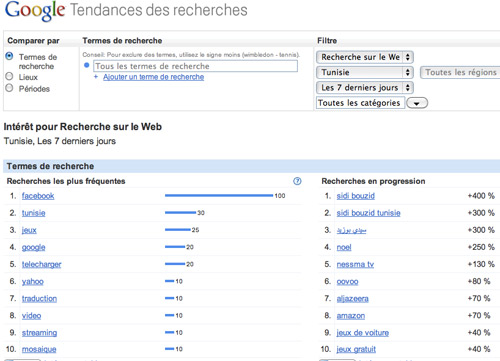The width and height of the screenshot is (500, 361).
Task: Click the tunisie interest bar at 30
Action: pyautogui.click(x=180, y=212)
